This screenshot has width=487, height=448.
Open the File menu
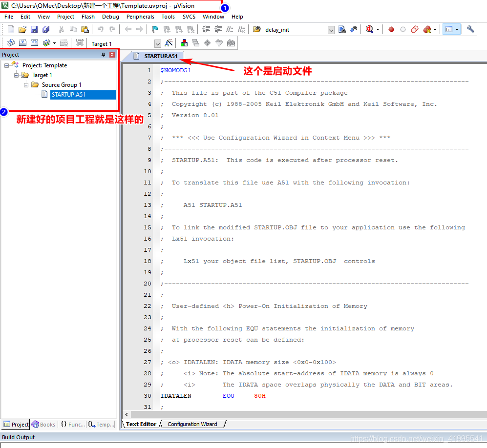tap(9, 17)
